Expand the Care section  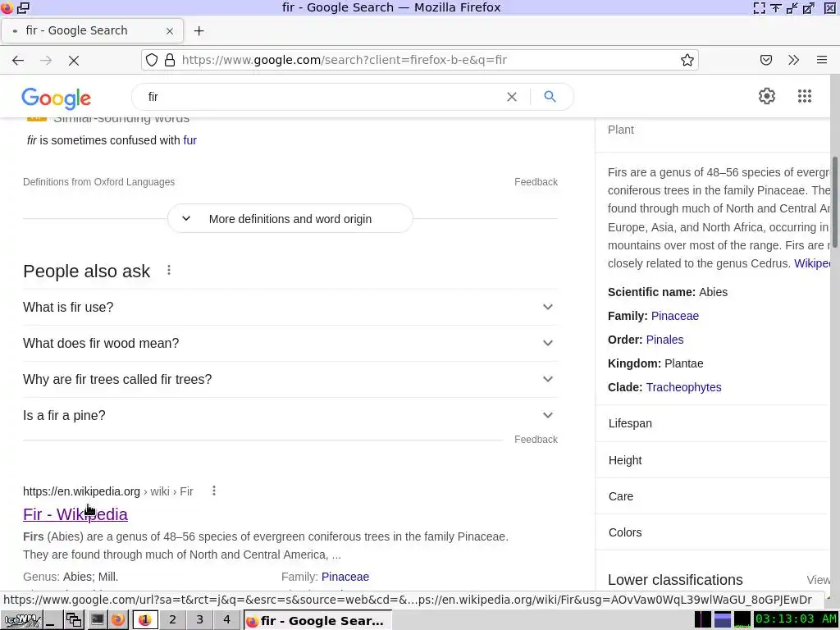[713, 496]
